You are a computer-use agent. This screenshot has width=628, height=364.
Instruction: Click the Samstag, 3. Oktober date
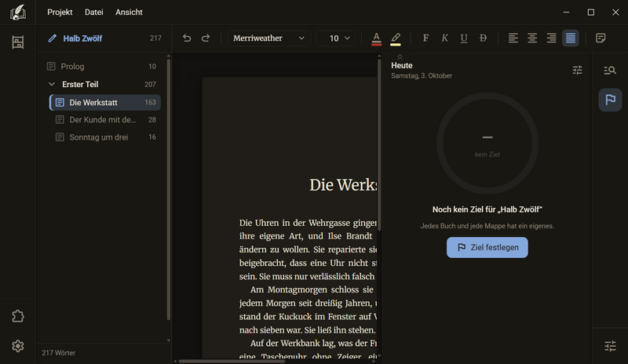point(422,75)
